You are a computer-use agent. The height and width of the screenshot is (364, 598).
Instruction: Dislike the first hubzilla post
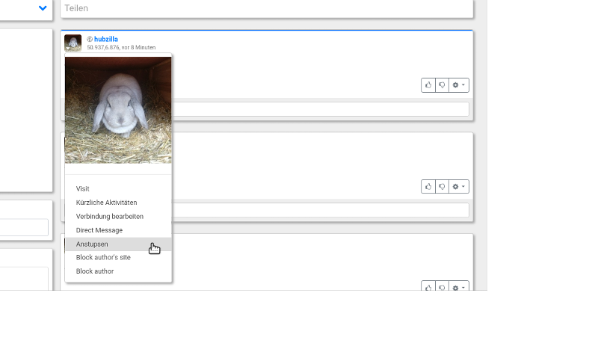[442, 85]
